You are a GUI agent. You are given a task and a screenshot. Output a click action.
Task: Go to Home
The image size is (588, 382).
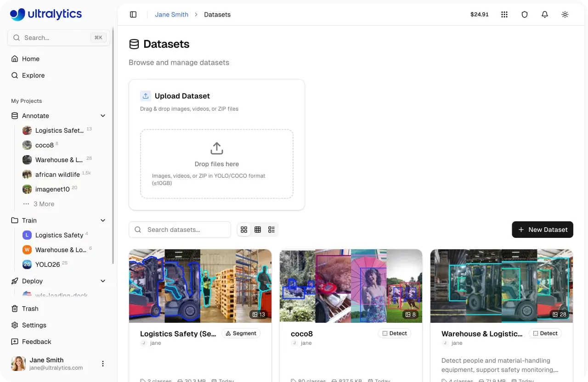pyautogui.click(x=59, y=59)
